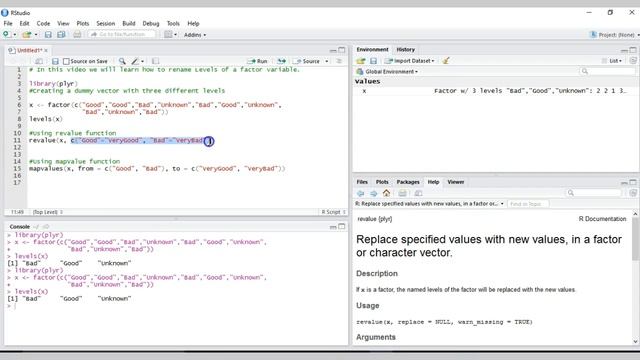Focus the Go to file/function field

(122, 35)
